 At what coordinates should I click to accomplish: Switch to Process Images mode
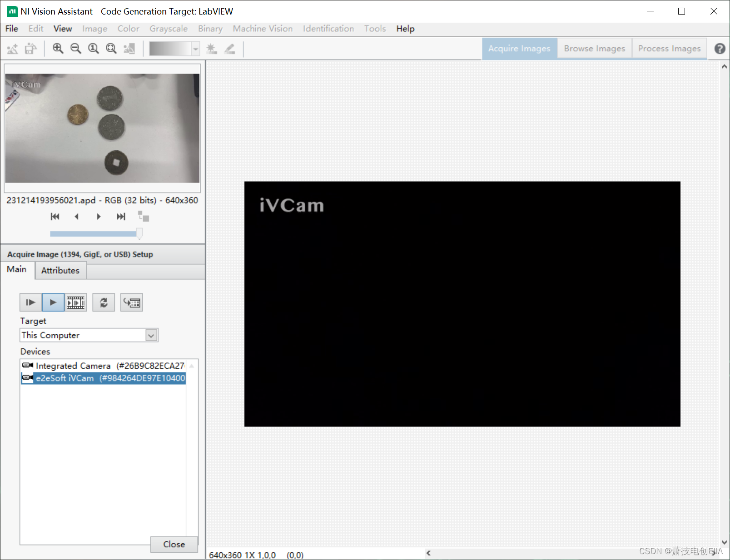tap(669, 49)
